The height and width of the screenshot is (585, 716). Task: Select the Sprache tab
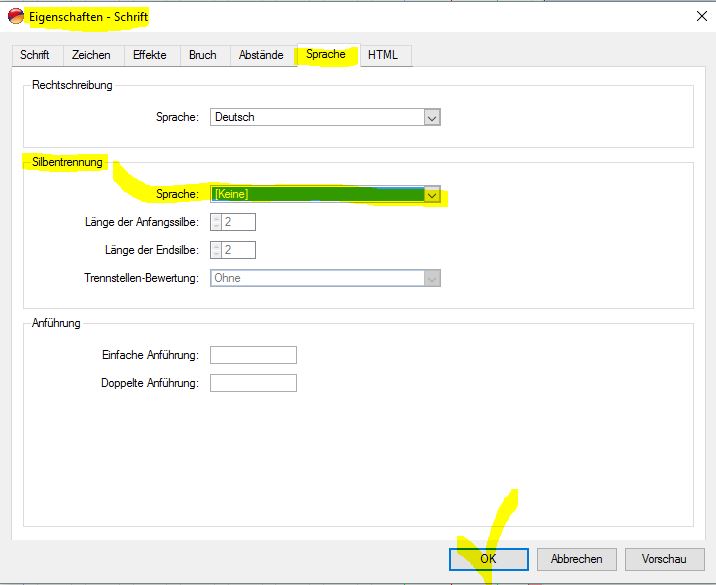pos(326,55)
